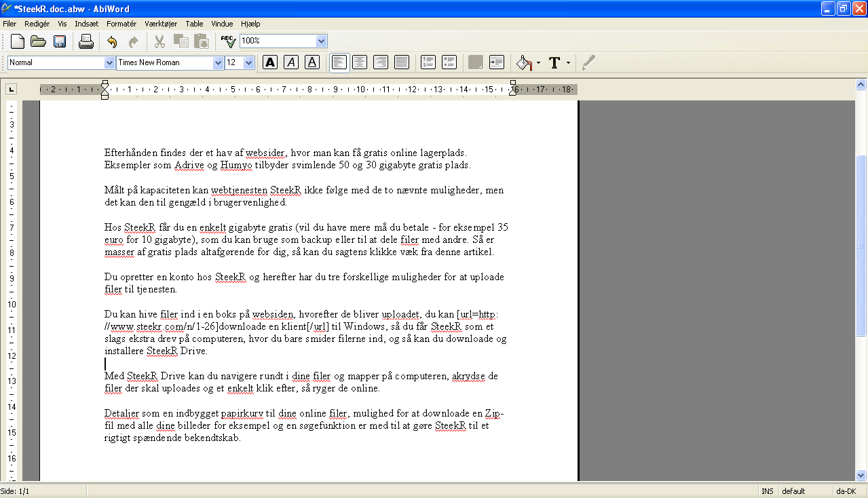This screenshot has width=868, height=498.
Task: Insert a bulleted list
Action: tap(449, 62)
